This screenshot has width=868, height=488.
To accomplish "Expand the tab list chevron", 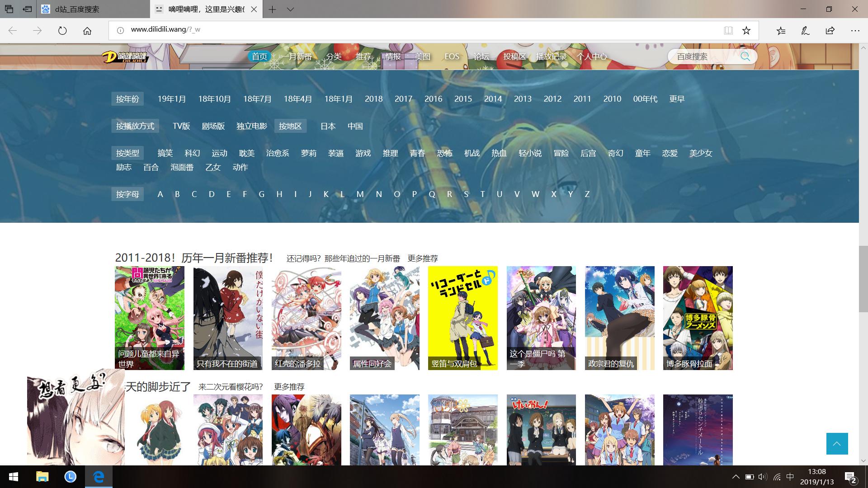I will click(x=290, y=9).
